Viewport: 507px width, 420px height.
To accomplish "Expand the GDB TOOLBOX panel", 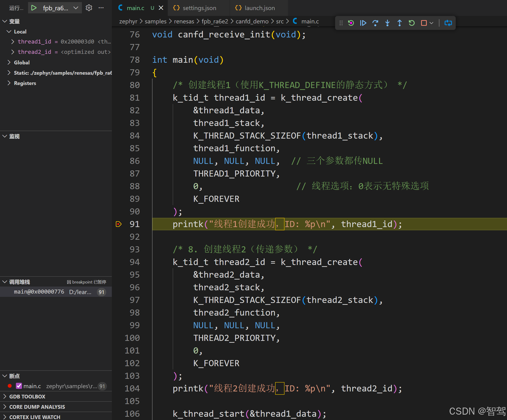I will click(x=27, y=396).
